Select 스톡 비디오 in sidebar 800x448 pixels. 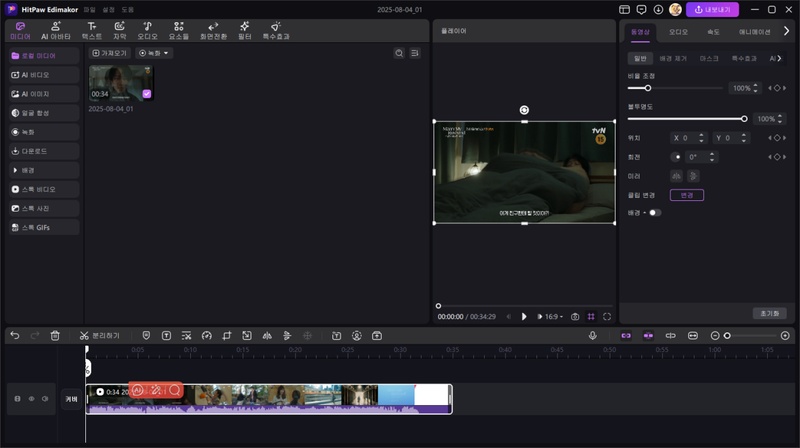coord(44,189)
